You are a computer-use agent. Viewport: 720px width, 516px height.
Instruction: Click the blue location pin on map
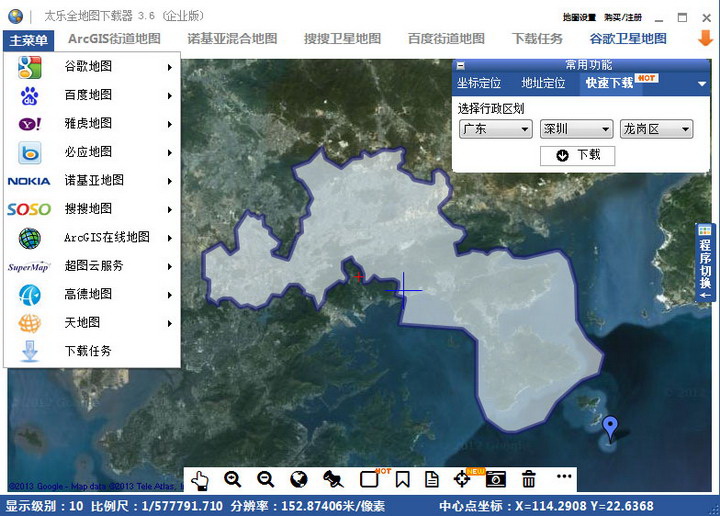point(611,427)
